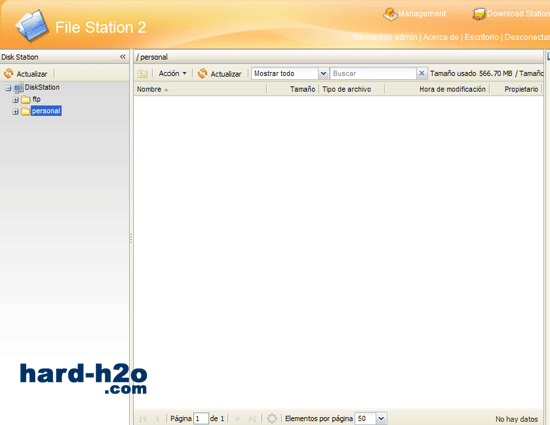
Task: Click the pager refresh icon
Action: [272, 418]
